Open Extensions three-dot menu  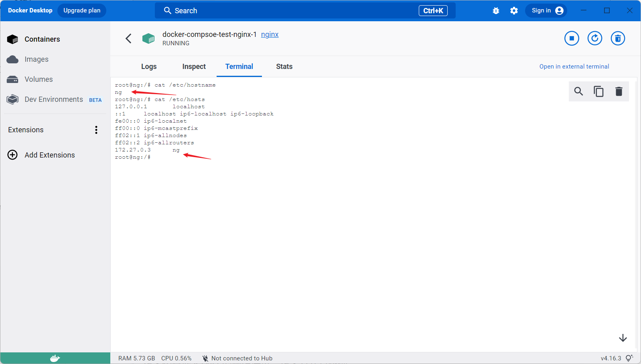pos(96,130)
